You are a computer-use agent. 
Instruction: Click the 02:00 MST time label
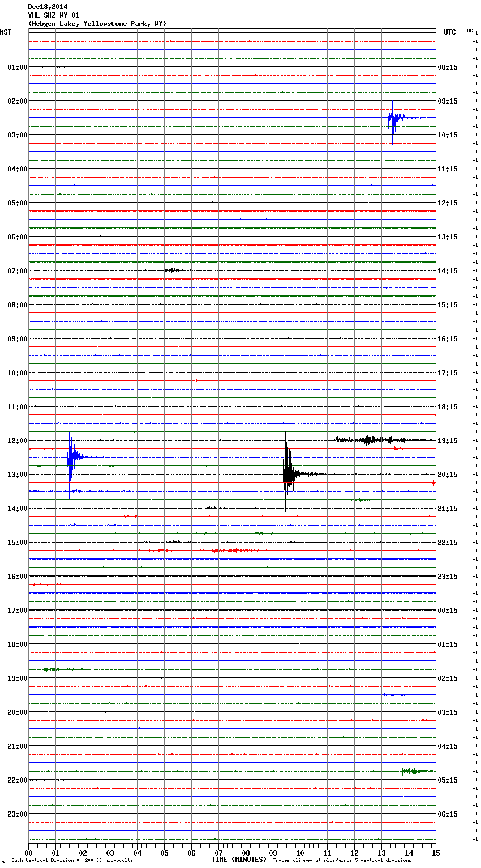(x=17, y=101)
